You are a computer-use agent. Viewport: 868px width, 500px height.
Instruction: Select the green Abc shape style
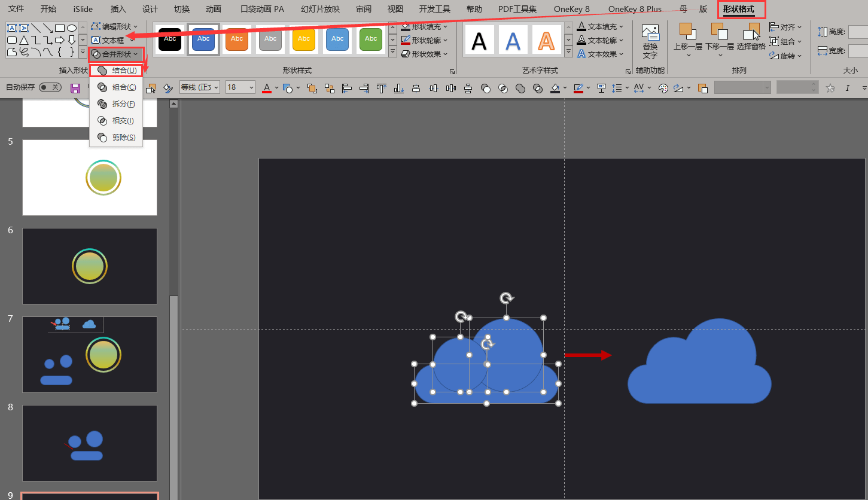click(371, 39)
